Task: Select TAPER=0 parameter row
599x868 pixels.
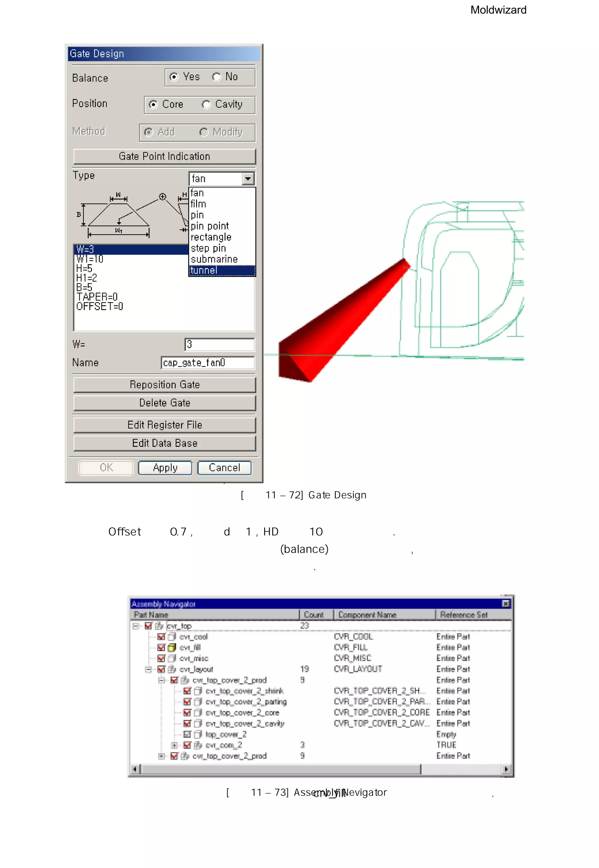Action: point(97,297)
